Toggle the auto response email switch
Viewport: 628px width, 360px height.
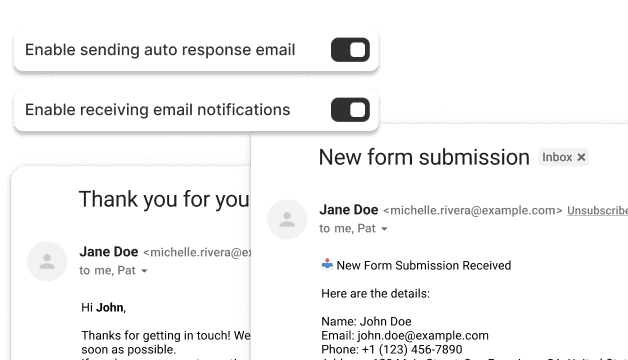[350, 50]
